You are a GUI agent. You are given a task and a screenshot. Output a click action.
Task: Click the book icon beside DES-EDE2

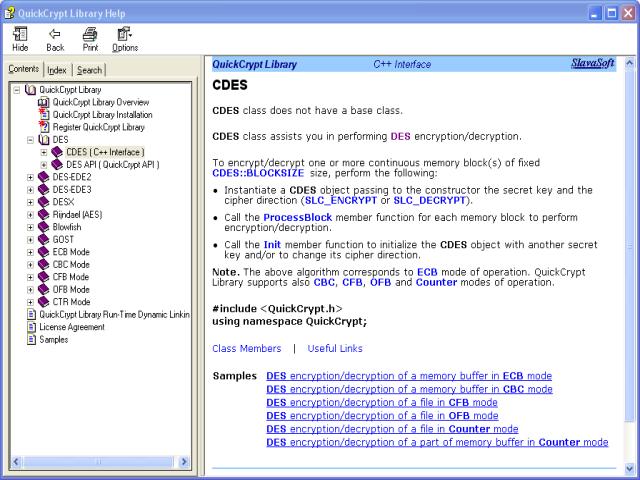point(44,177)
